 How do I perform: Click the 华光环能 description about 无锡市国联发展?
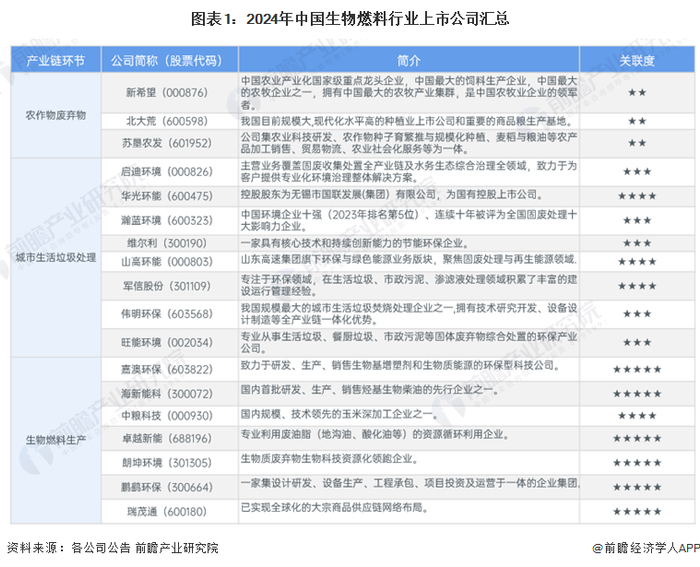[x=392, y=194]
